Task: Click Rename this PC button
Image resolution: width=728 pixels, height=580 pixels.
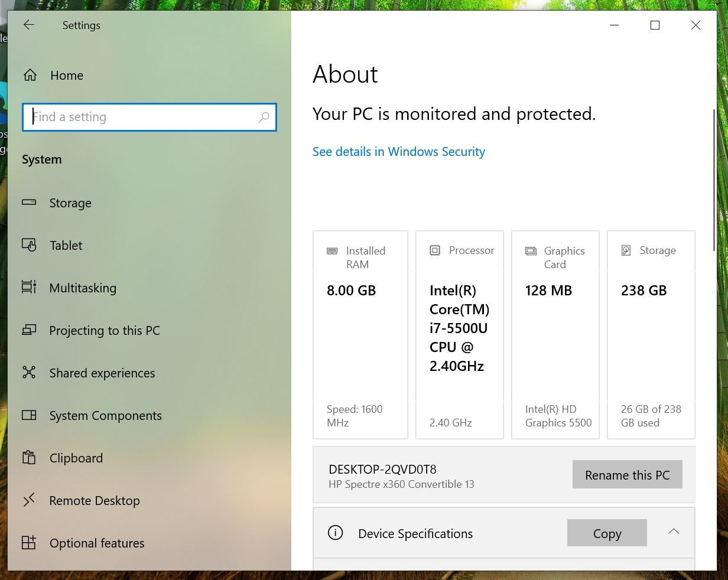Action: tap(627, 474)
